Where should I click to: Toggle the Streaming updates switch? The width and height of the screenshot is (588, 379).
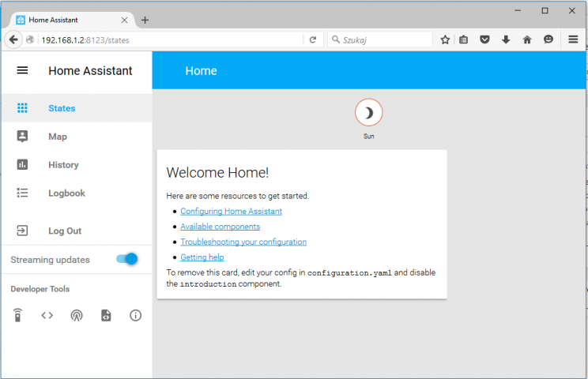127,259
